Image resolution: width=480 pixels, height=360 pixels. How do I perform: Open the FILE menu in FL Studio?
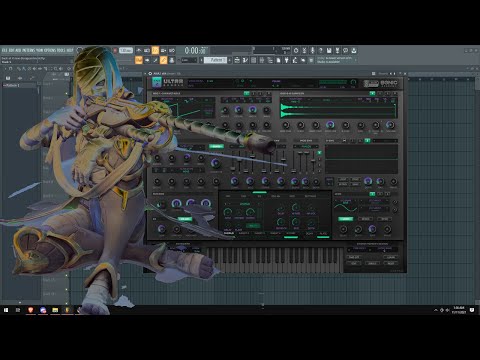(x=5, y=50)
